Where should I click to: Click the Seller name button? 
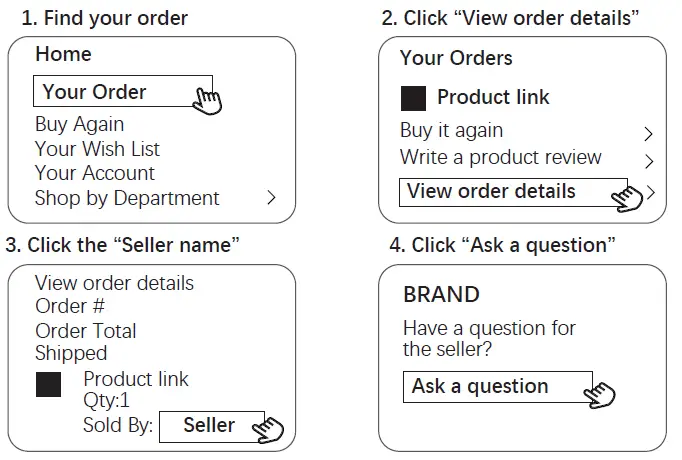pos(211,425)
